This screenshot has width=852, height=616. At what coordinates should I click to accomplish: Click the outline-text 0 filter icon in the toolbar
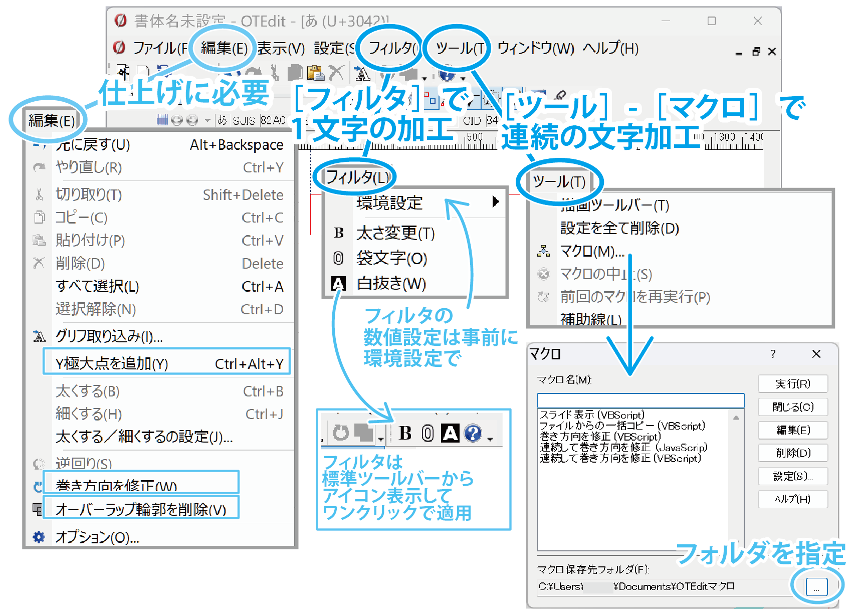(428, 433)
